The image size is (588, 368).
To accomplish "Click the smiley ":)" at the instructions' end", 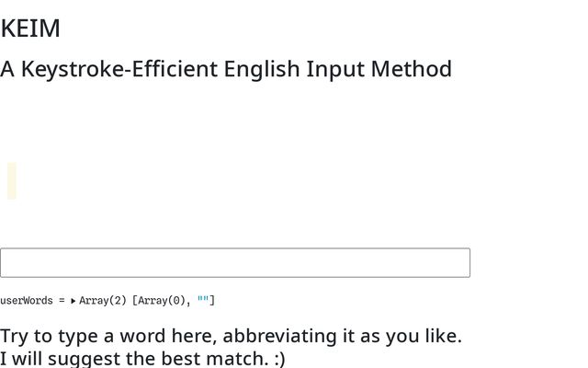I will (x=279, y=358).
